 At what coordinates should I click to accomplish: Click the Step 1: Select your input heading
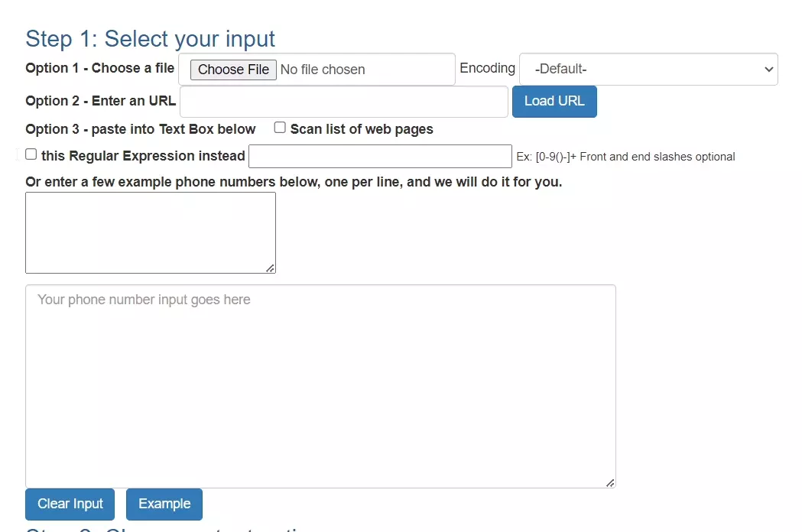click(x=150, y=38)
